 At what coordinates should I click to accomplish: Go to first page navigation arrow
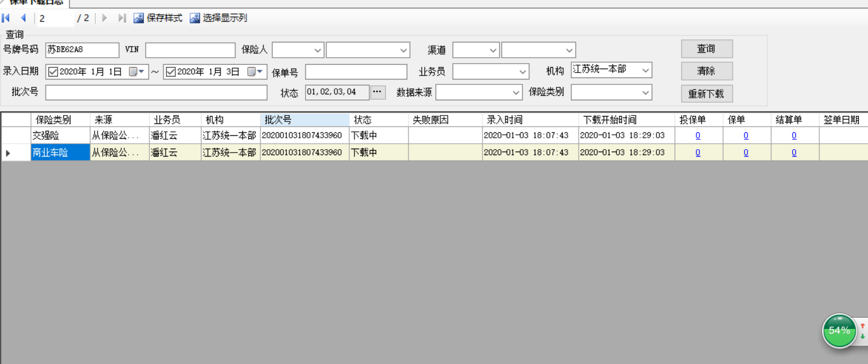(x=6, y=18)
